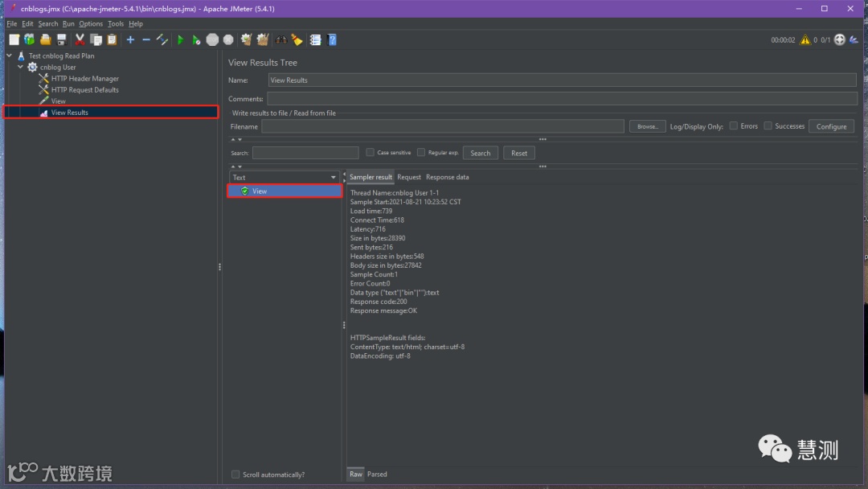Click the Copy icon in toolbar
Viewport: 868px width, 489px height.
tap(96, 40)
